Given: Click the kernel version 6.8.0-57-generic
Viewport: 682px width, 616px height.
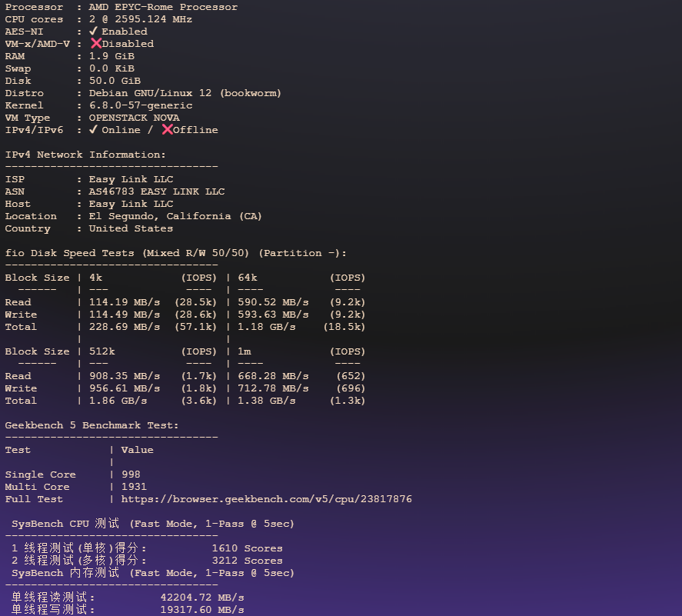Looking at the screenshot, I should (141, 105).
